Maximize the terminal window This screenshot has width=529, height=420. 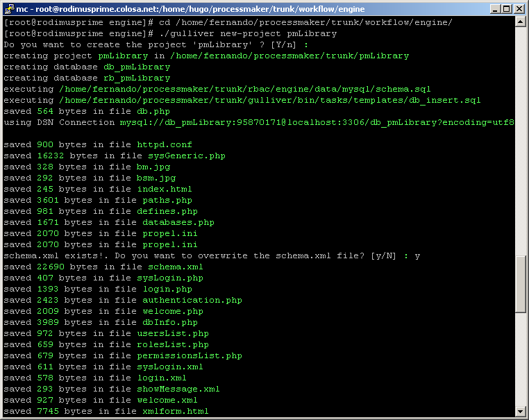(506, 8)
